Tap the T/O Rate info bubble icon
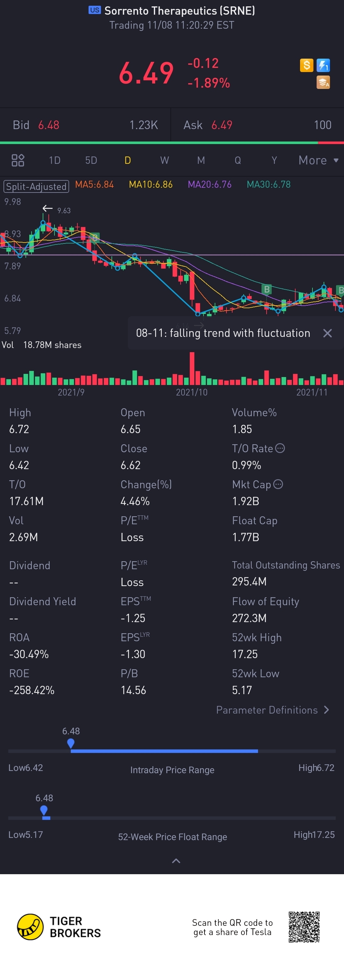 pos(280,448)
